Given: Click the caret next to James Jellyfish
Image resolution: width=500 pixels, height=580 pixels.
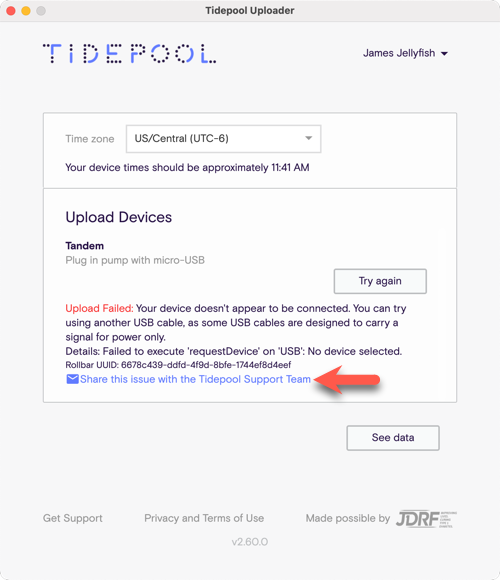Looking at the screenshot, I should (x=444, y=54).
